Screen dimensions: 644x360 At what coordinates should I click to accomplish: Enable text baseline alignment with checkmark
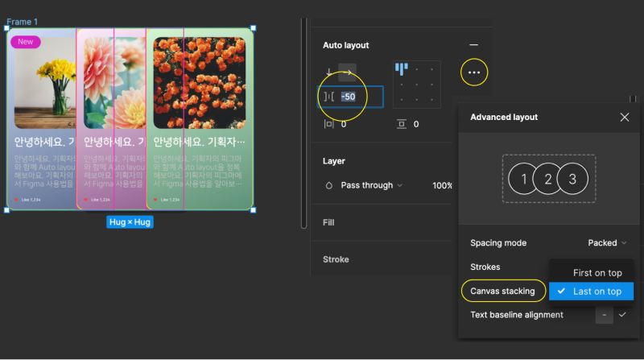pyautogui.click(x=622, y=314)
